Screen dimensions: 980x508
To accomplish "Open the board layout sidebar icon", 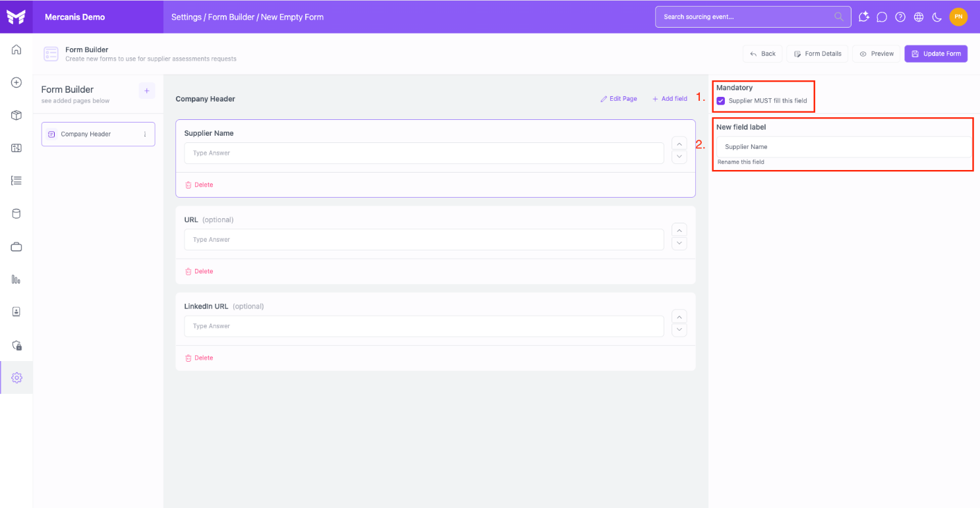I will 16,148.
